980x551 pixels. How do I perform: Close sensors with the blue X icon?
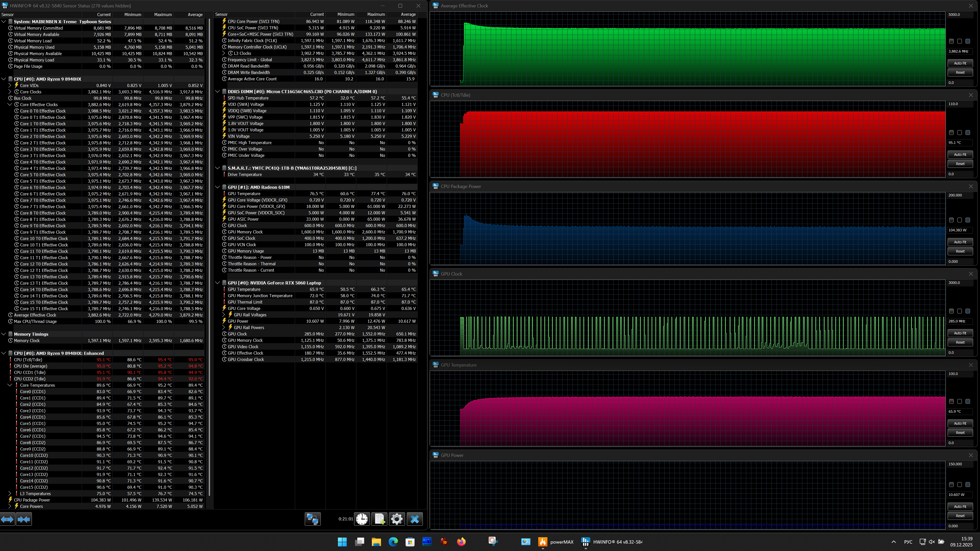coord(415,519)
